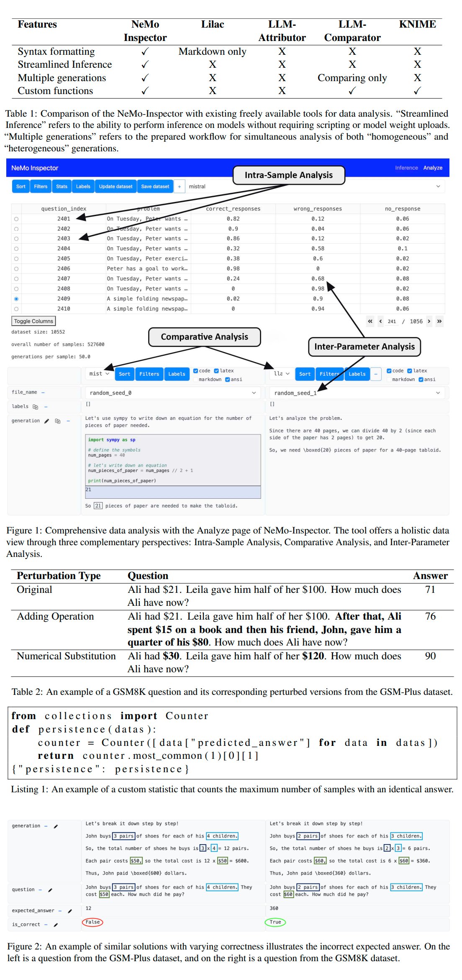
Task: Enable the markdown checkbox in the left column
Action: tap(195, 380)
